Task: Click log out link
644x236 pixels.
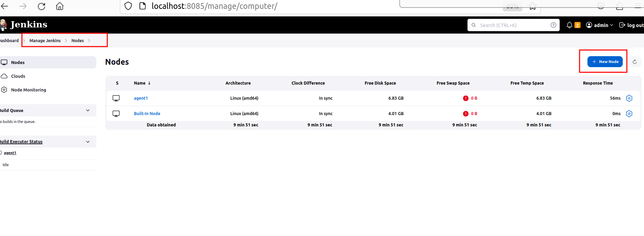Action: (x=631, y=25)
